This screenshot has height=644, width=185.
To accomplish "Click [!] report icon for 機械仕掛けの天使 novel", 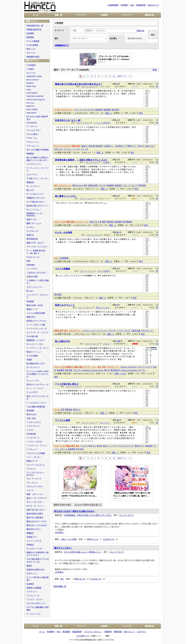I will [x=157, y=84].
